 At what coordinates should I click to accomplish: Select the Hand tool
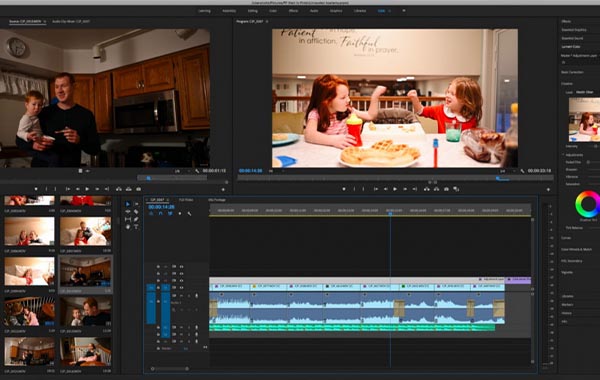127,227
